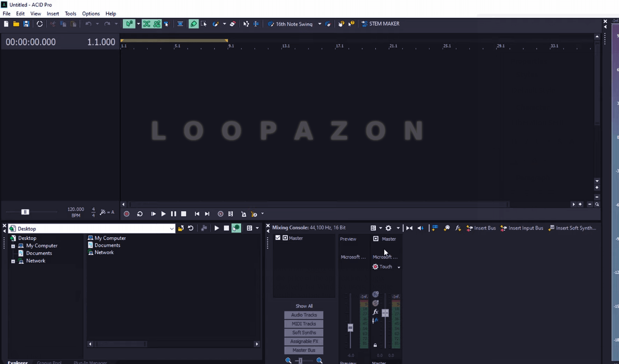Image resolution: width=619 pixels, height=364 pixels.
Task: Open the File menu
Action: [x=6, y=14]
